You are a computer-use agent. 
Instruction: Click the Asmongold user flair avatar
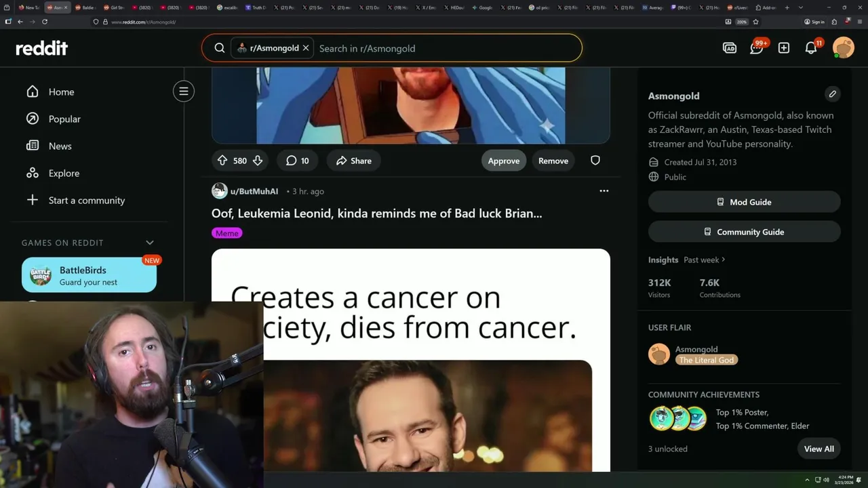click(x=659, y=354)
